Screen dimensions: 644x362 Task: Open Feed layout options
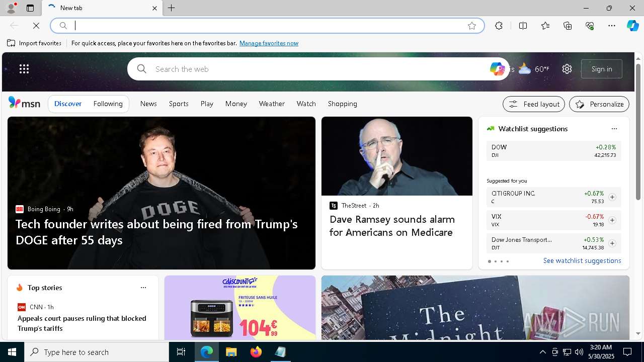click(534, 104)
